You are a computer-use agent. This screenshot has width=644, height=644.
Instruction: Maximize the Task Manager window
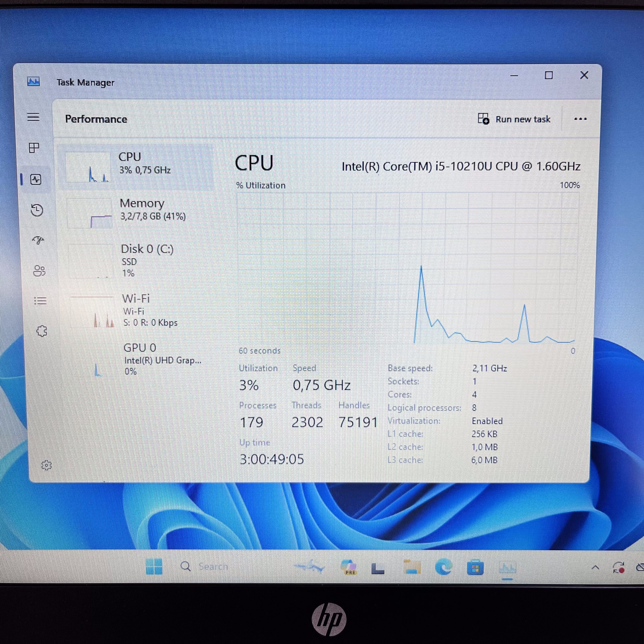pos(549,75)
